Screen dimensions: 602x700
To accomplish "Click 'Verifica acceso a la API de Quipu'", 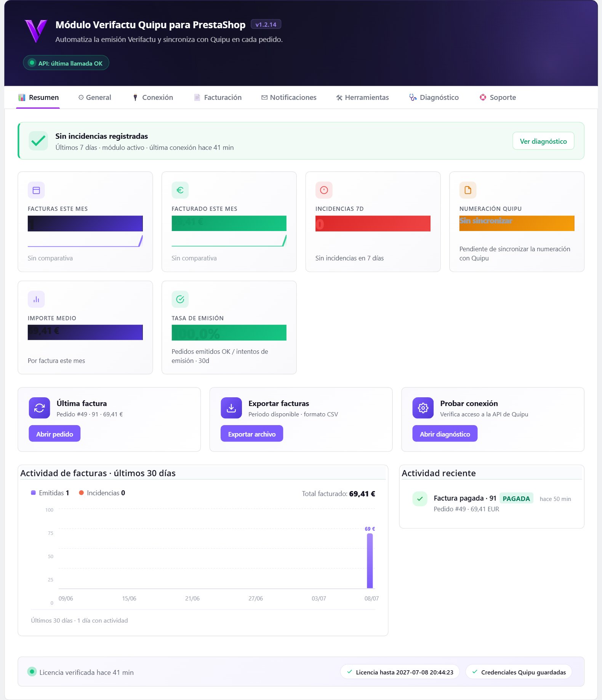I will 484,414.
